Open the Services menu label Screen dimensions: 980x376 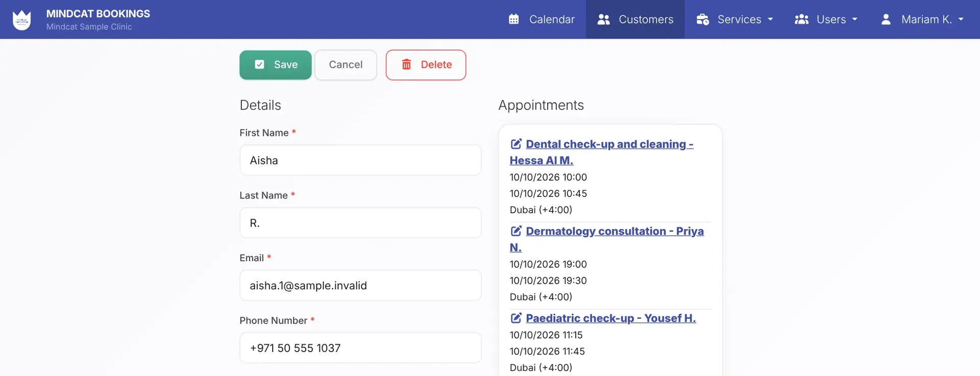739,19
